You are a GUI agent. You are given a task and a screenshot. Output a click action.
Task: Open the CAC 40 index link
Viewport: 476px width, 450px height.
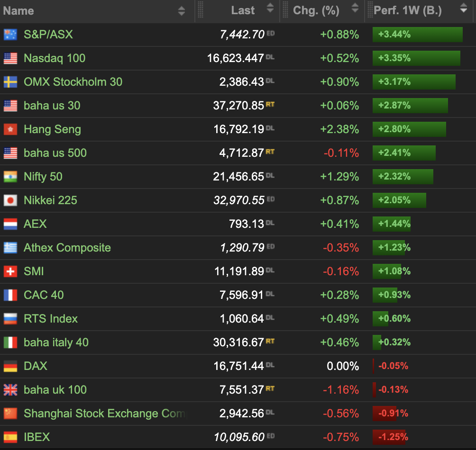[x=44, y=295]
